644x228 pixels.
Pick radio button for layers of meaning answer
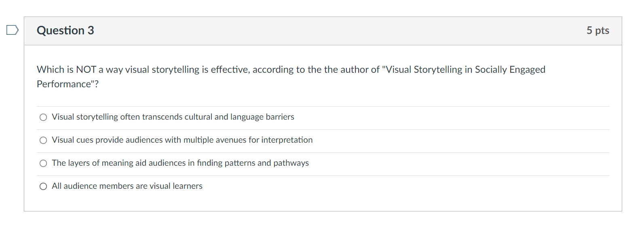tap(43, 163)
